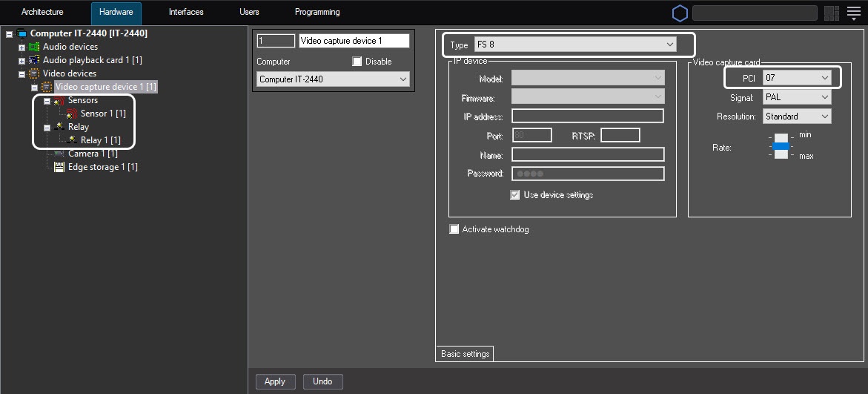Image resolution: width=868 pixels, height=394 pixels.
Task: Toggle the Use device settings checkbox
Action: pos(515,195)
